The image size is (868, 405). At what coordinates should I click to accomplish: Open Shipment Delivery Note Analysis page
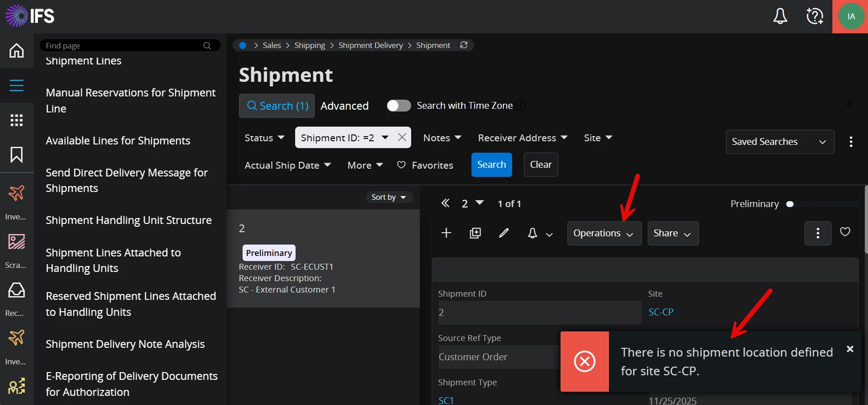[125, 344]
